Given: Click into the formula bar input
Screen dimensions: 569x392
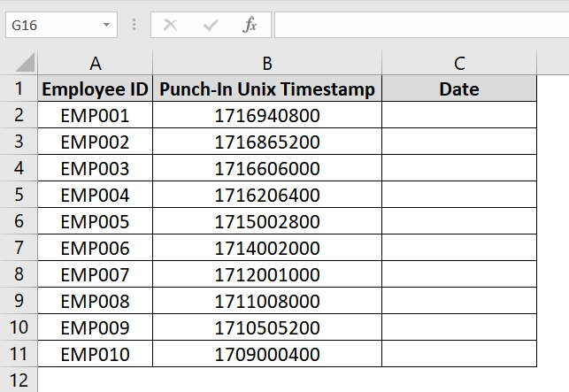Looking at the screenshot, I should click(x=422, y=25).
